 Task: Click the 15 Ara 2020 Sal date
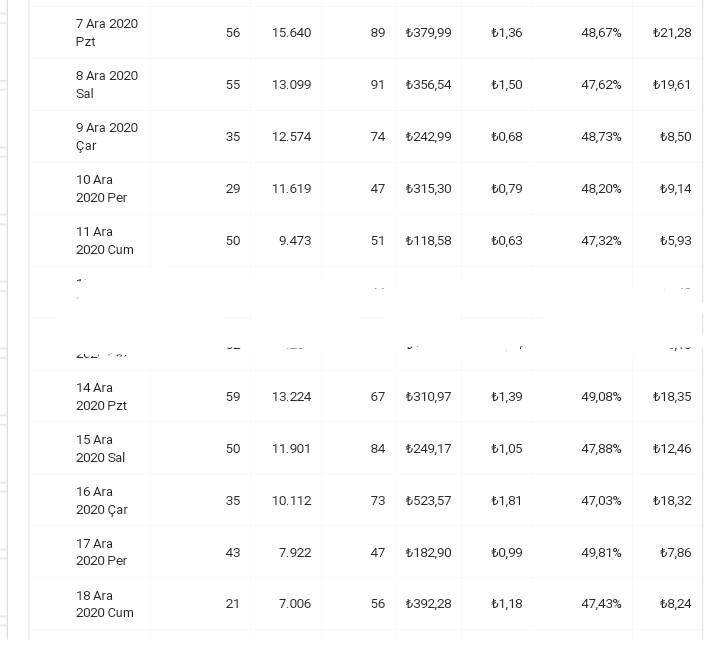coord(101,448)
